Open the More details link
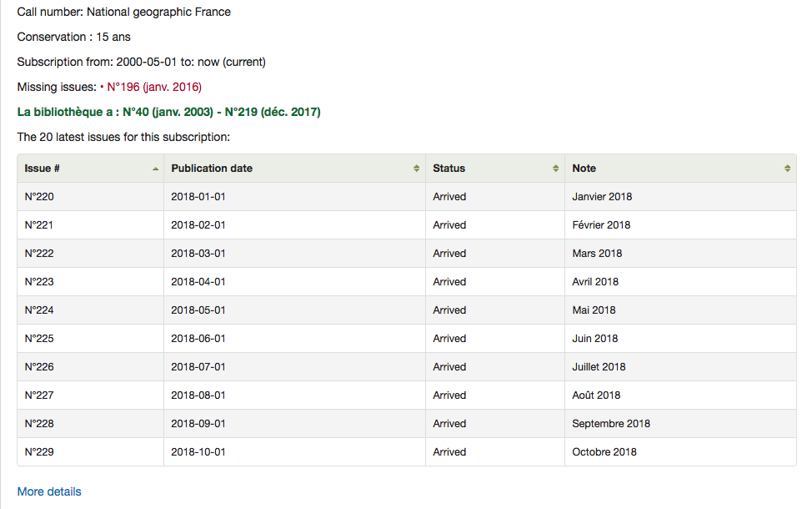The width and height of the screenshot is (812, 509). (49, 491)
